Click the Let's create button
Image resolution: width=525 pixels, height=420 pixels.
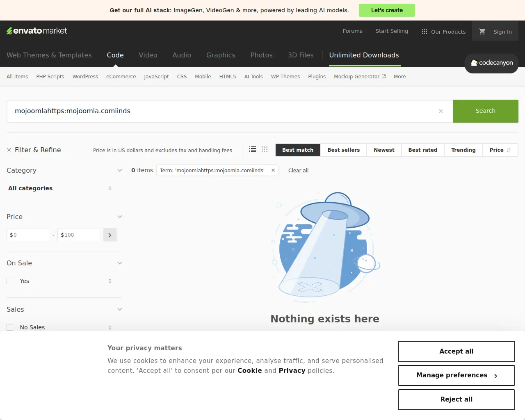point(387,10)
